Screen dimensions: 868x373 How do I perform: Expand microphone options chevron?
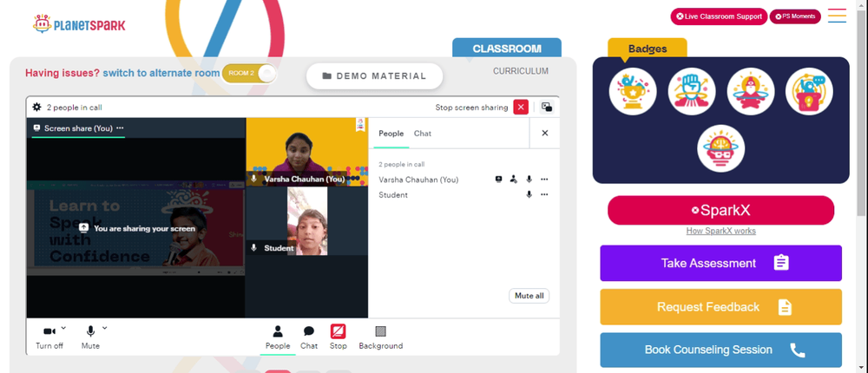point(105,328)
